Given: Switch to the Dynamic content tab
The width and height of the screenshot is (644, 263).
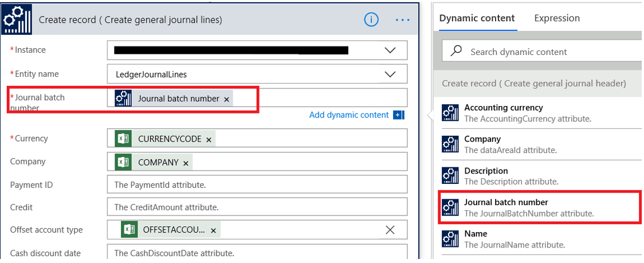Looking at the screenshot, I should click(x=477, y=18).
